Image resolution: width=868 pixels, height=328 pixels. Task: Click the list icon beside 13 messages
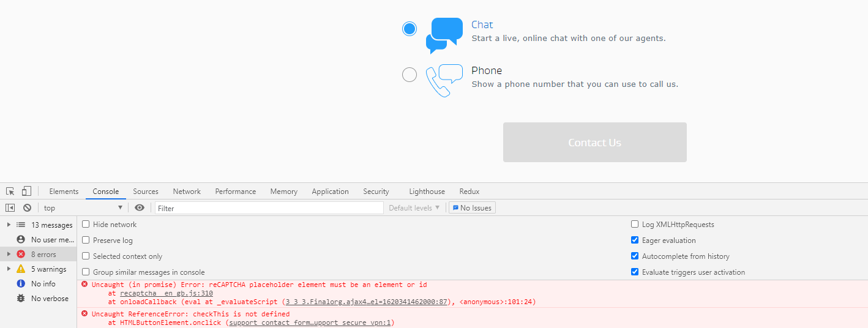point(21,225)
